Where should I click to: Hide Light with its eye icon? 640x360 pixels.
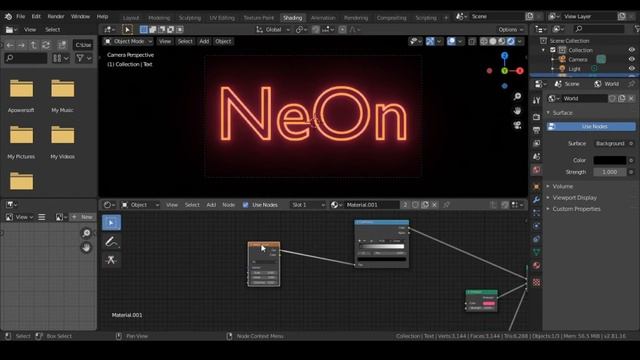coord(631,69)
